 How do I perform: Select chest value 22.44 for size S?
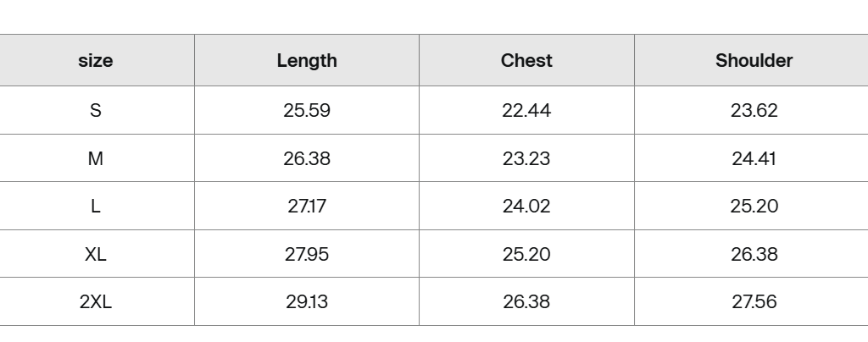click(526, 110)
